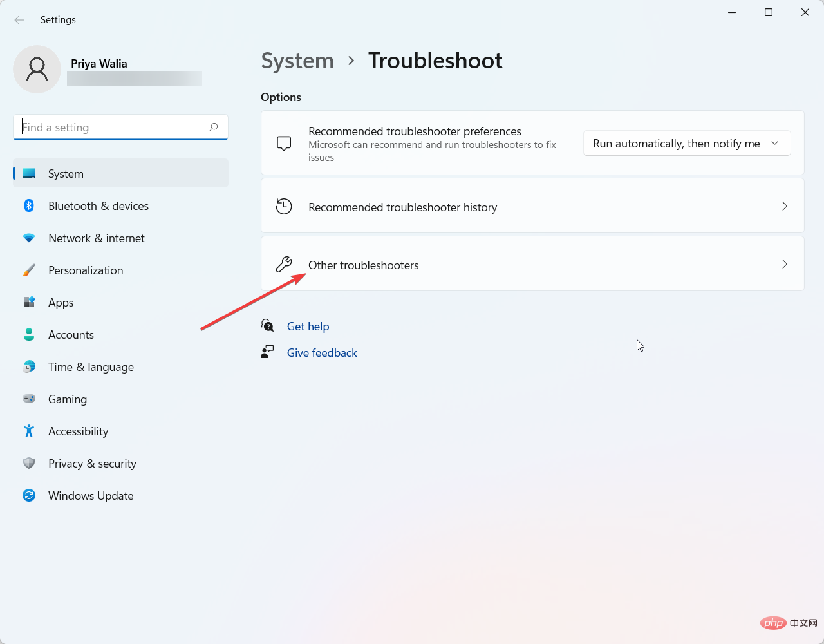Click the Accounts person icon

pyautogui.click(x=29, y=335)
